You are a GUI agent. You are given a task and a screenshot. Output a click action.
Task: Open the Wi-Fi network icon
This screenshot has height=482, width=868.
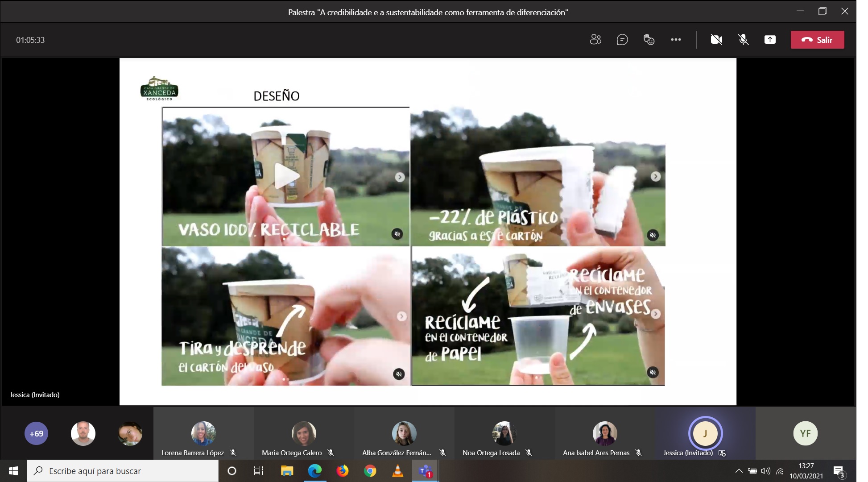pyautogui.click(x=780, y=471)
